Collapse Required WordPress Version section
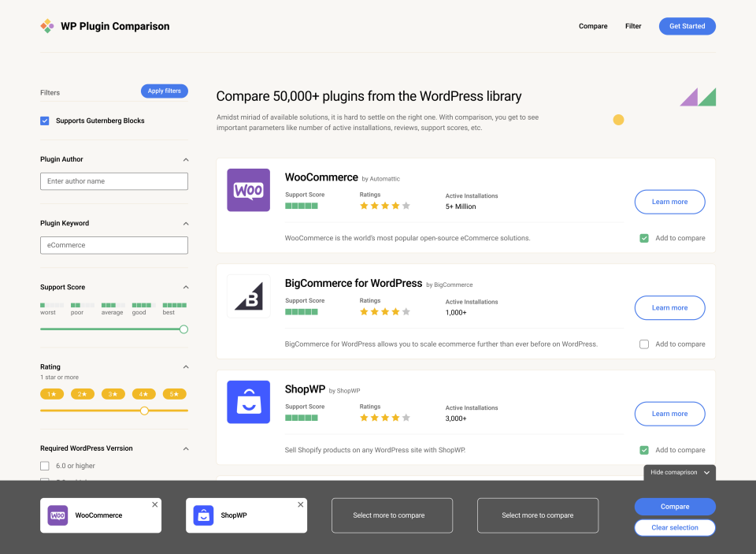 click(x=186, y=449)
